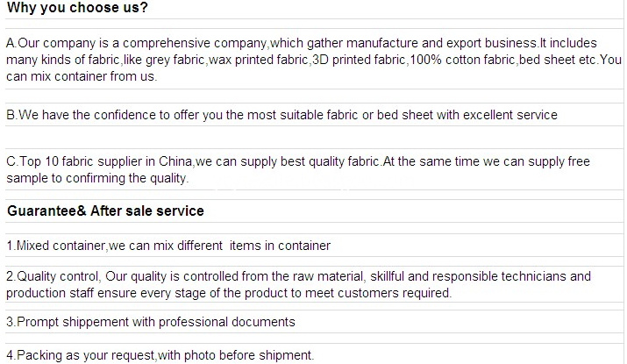Select item 4 Packing as your request
This screenshot has width=627, height=364.
tap(160, 355)
